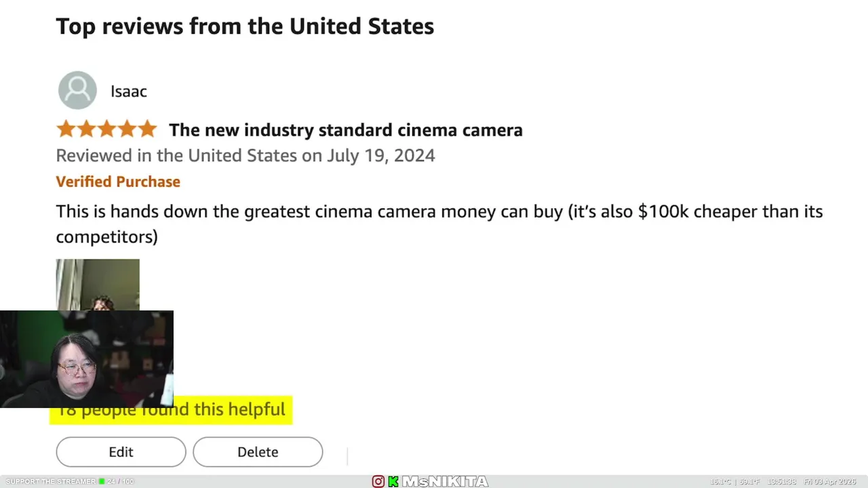
Task: Click the streamer webcam overlay
Action: (x=87, y=359)
